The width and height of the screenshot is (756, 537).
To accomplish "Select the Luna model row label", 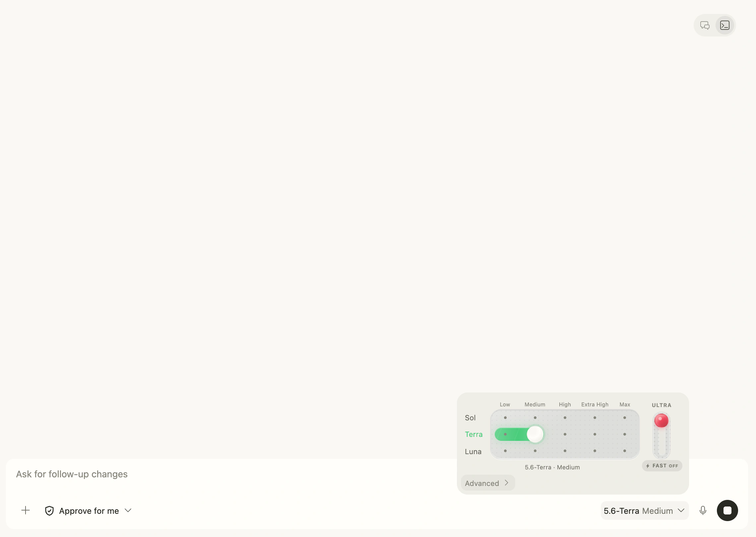I will (x=473, y=451).
